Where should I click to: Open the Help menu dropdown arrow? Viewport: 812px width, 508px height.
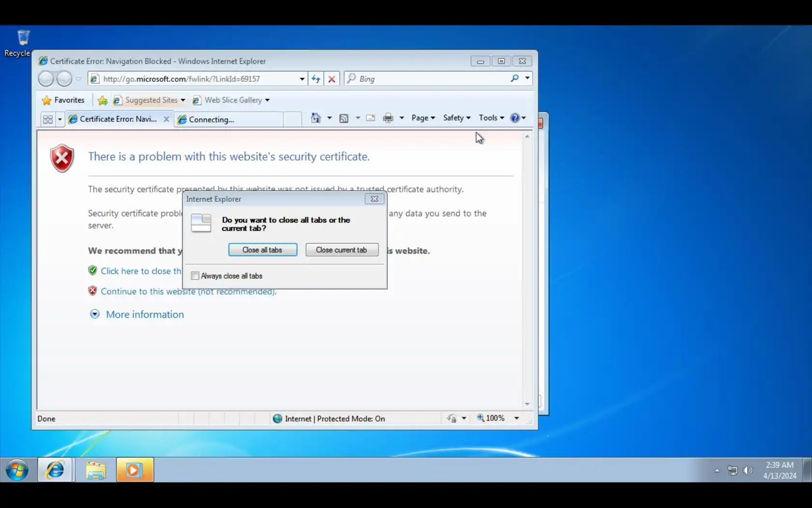pyautogui.click(x=523, y=118)
